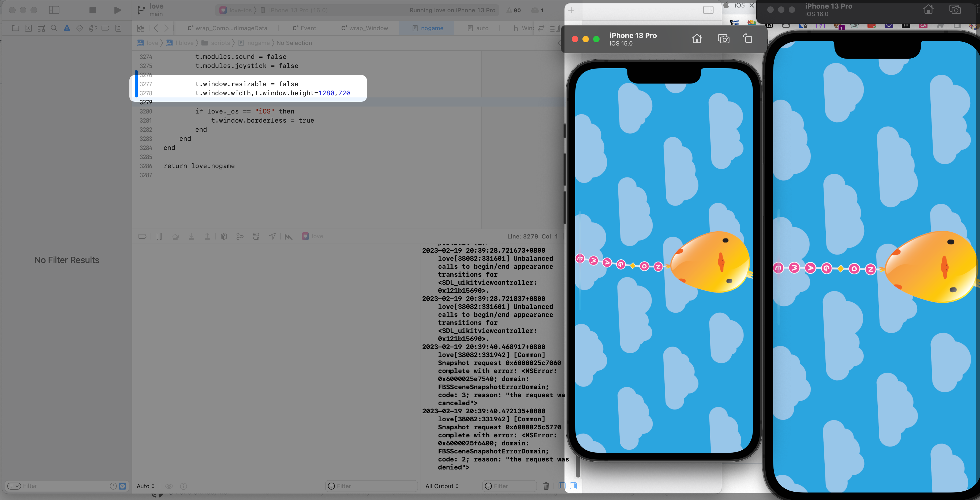
Task: Open the Breakpoint navigator
Action: click(105, 28)
